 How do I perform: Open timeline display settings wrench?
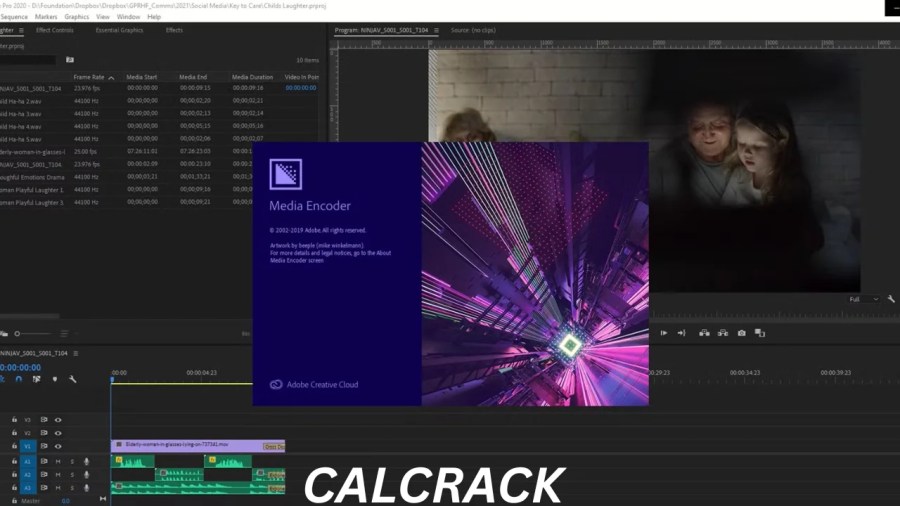tap(73, 379)
